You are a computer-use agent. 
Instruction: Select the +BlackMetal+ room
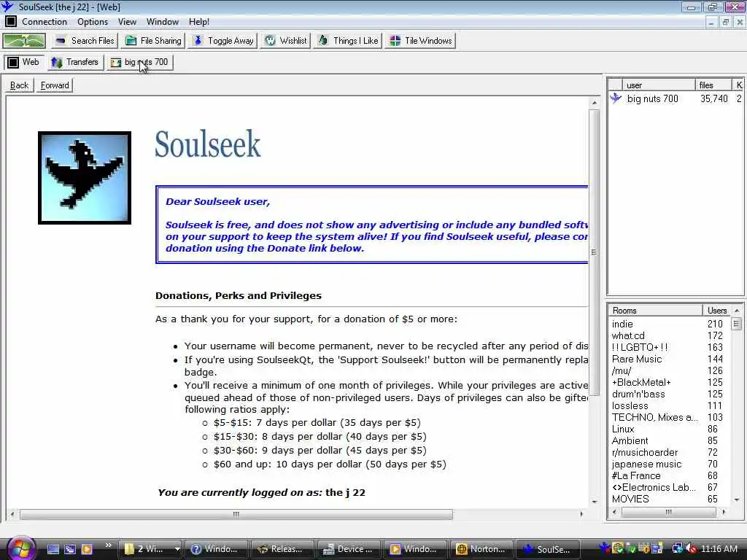pos(670,382)
